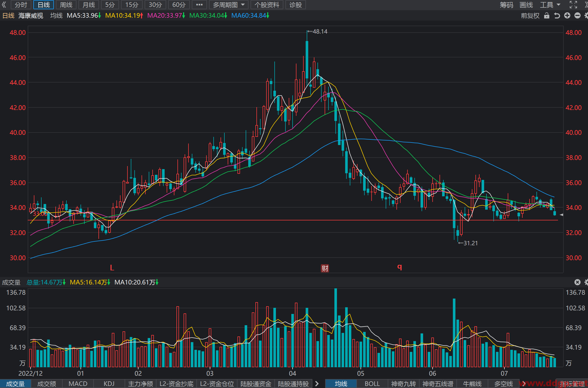Click 海康威视 stock name
This screenshot has height=388, width=588.
[31, 16]
